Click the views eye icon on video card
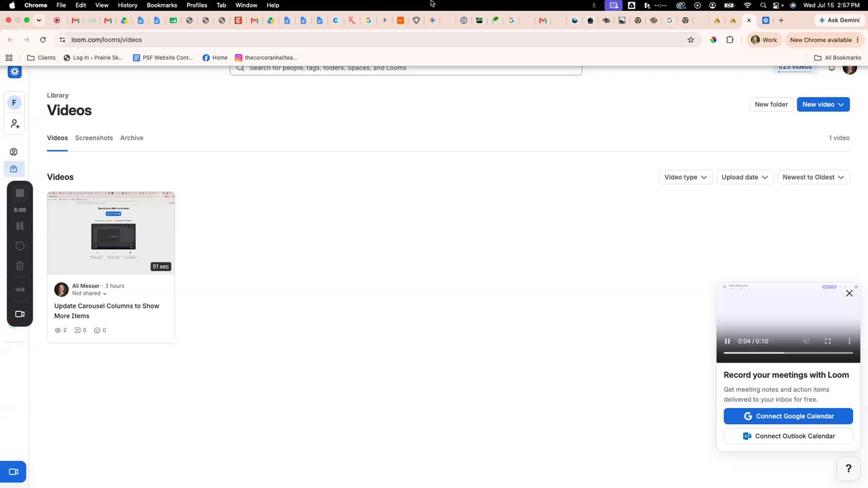This screenshot has height=488, width=868. pos(58,331)
